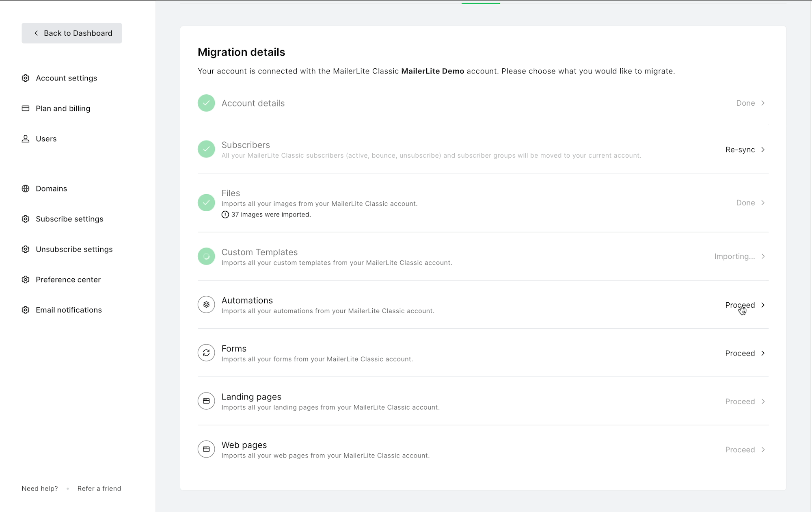Expand the Web pages row chevron
812x512 pixels.
[763, 449]
